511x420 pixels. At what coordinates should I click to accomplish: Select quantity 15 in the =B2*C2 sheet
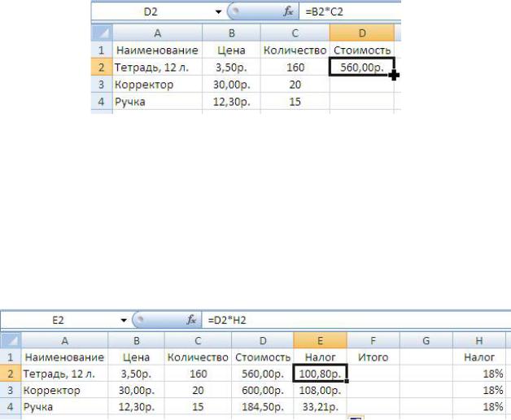[x=295, y=102]
